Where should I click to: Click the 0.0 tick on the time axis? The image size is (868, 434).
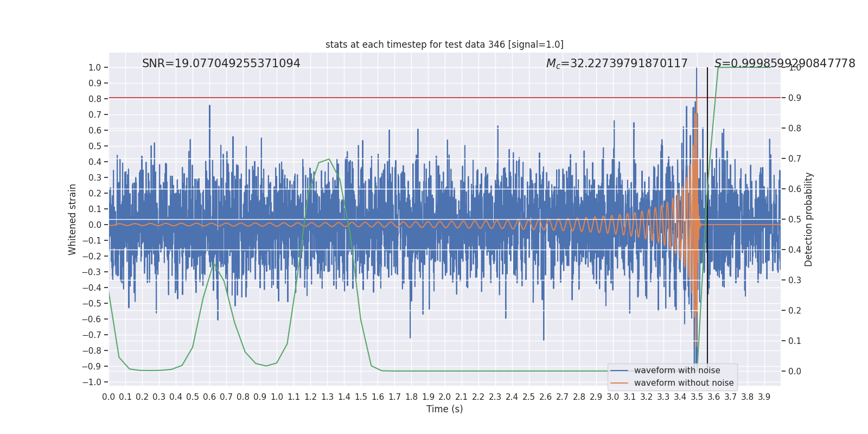click(x=108, y=397)
